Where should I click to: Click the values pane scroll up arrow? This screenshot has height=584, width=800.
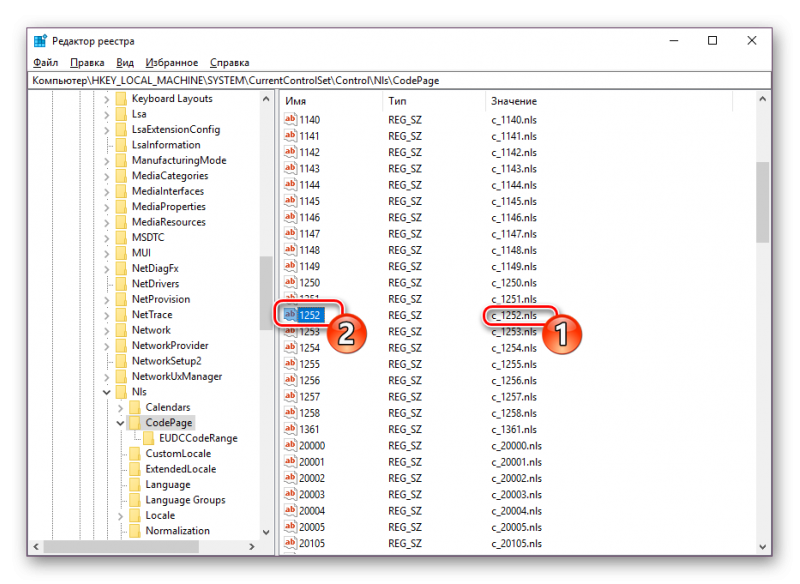coord(763,99)
